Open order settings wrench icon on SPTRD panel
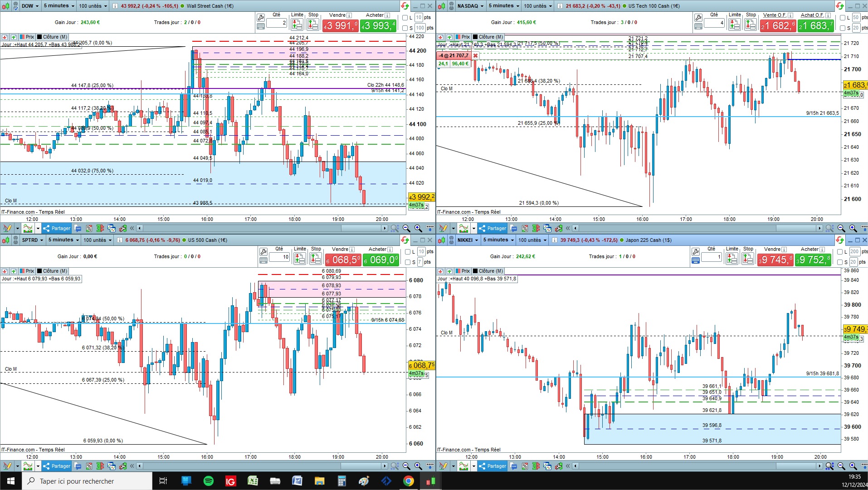Screen dimensions: 868x490 (x=263, y=251)
